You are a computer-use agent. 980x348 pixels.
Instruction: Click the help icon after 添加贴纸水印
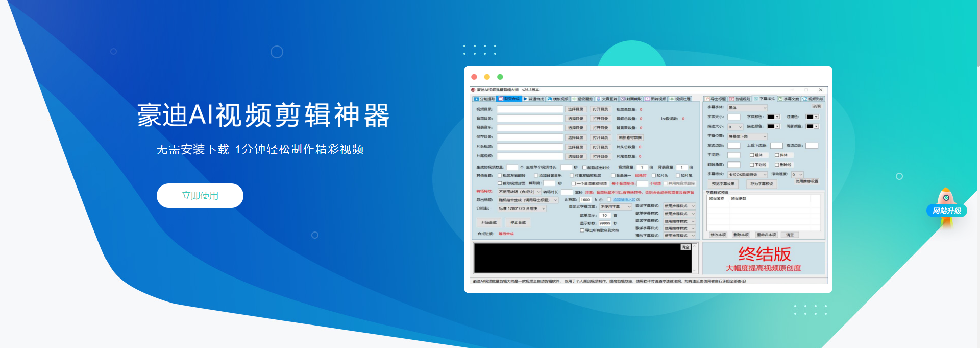(x=638, y=200)
